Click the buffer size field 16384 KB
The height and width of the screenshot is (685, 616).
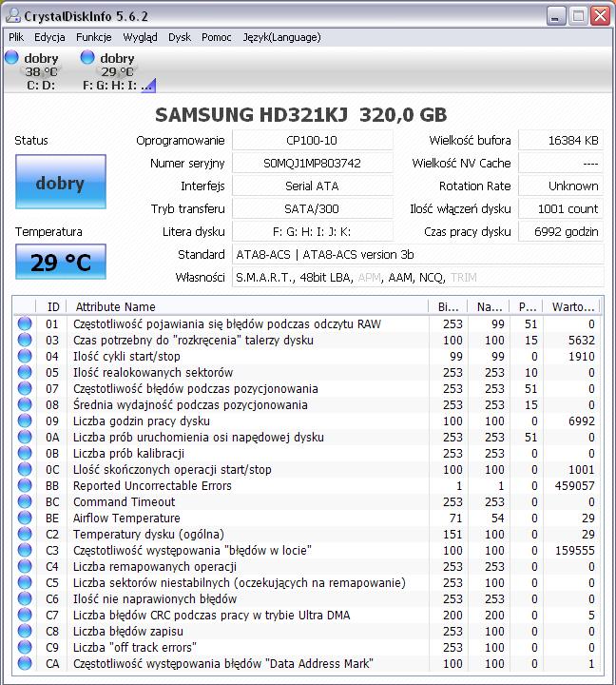point(561,140)
